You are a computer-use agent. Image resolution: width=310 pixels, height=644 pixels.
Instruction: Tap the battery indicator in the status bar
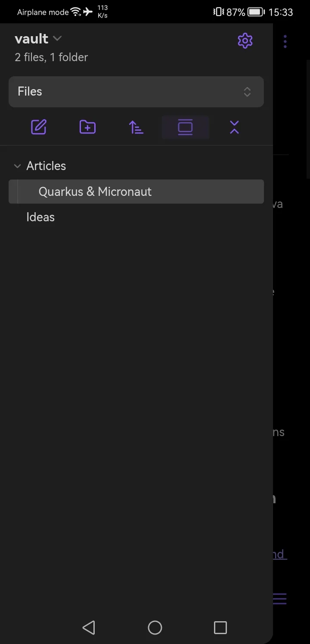254,12
